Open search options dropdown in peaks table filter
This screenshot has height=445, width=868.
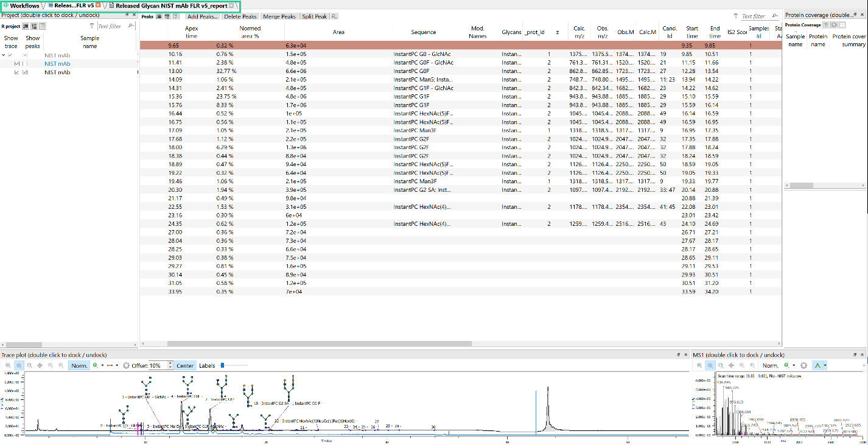coord(775,16)
